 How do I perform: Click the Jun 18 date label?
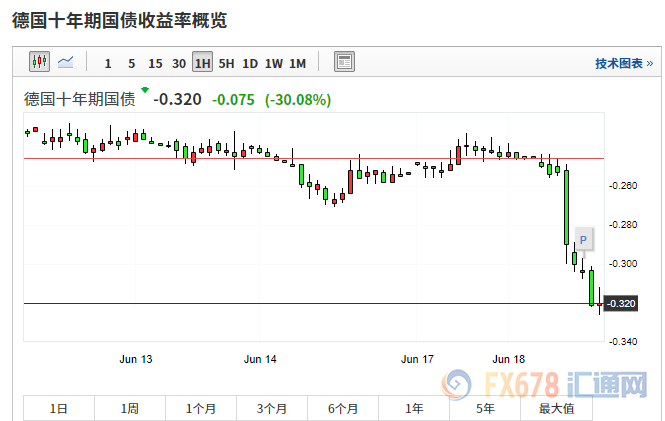509,359
